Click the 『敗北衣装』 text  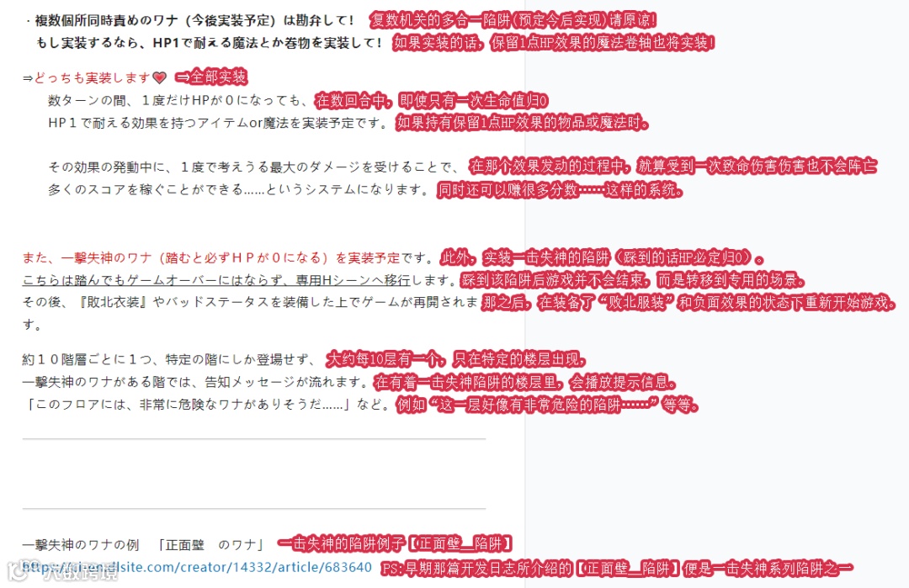click(x=114, y=302)
